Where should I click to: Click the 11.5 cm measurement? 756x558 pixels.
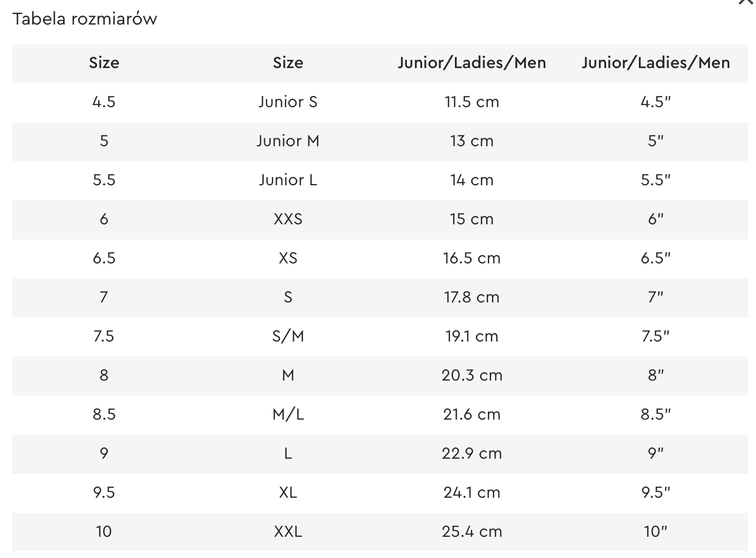click(x=472, y=102)
